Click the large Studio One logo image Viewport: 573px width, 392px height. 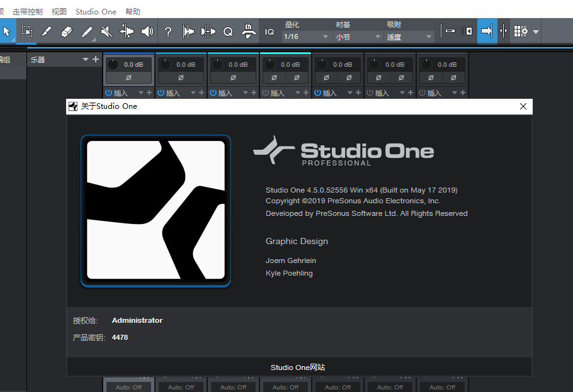[156, 211]
